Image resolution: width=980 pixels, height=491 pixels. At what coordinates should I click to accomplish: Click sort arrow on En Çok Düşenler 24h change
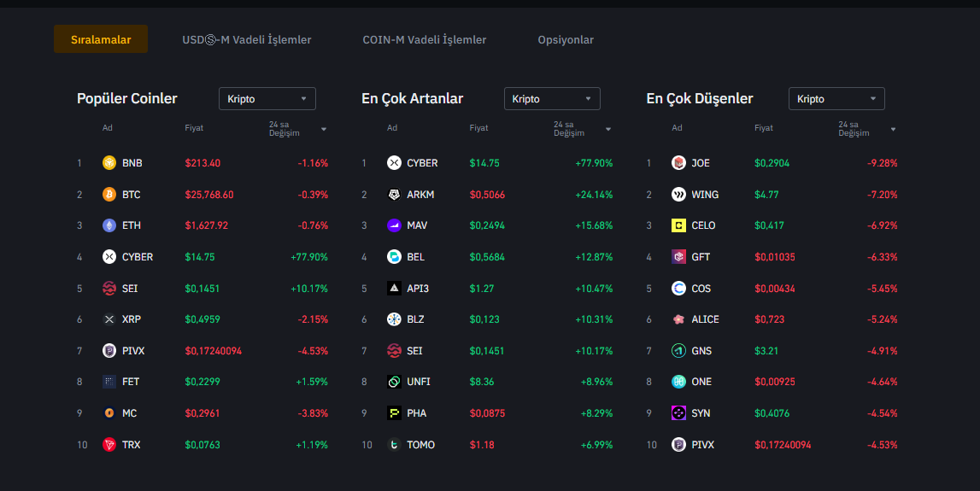(893, 129)
